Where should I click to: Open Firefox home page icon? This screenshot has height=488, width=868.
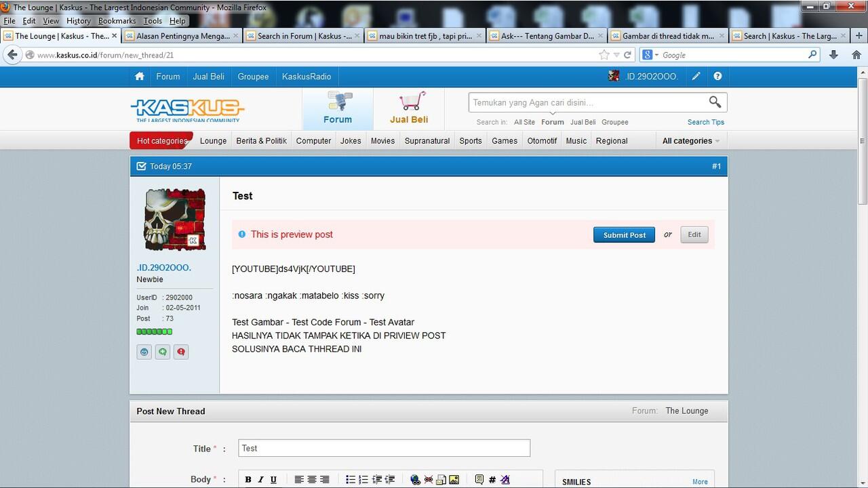[x=856, y=55]
